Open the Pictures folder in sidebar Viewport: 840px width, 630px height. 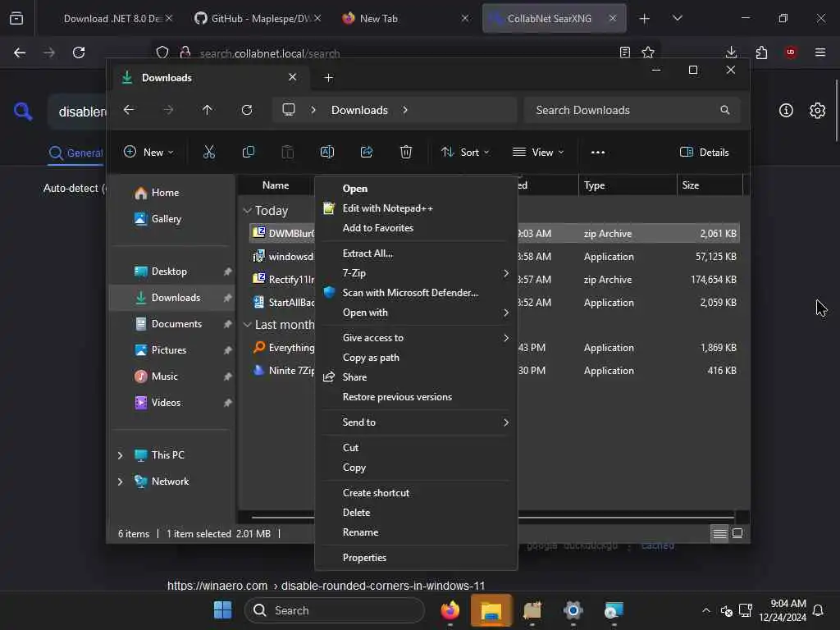pyautogui.click(x=169, y=350)
